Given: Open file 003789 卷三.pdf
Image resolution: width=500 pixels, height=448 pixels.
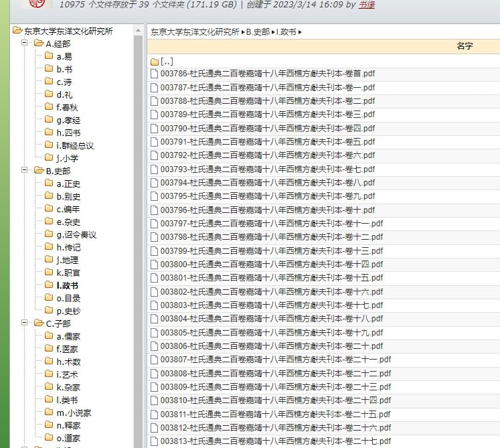Looking at the screenshot, I should click(268, 115).
